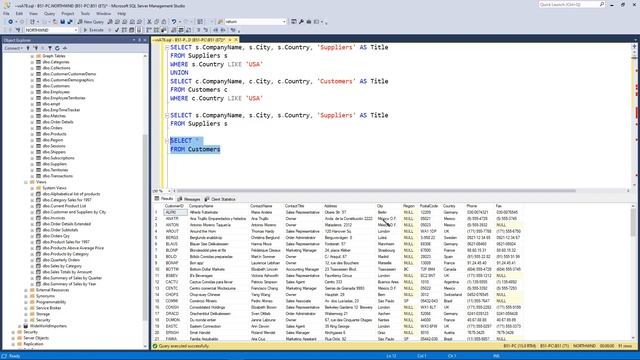Click the Refresh icon in Object Explorer toolbar

tap(57, 48)
